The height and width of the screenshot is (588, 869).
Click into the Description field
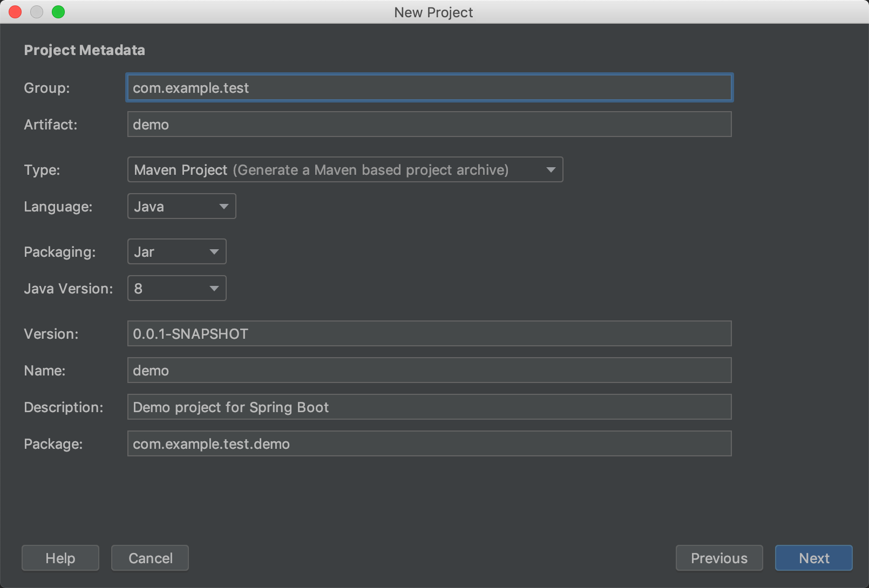pyautogui.click(x=429, y=407)
